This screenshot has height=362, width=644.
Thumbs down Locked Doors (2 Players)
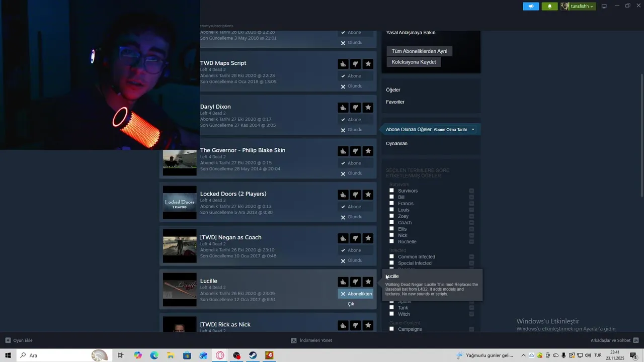(x=355, y=195)
